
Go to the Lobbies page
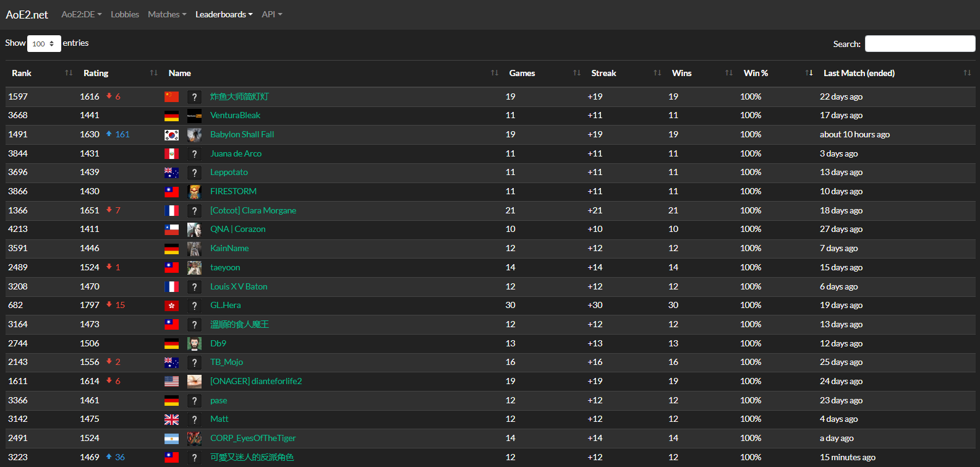tap(125, 14)
